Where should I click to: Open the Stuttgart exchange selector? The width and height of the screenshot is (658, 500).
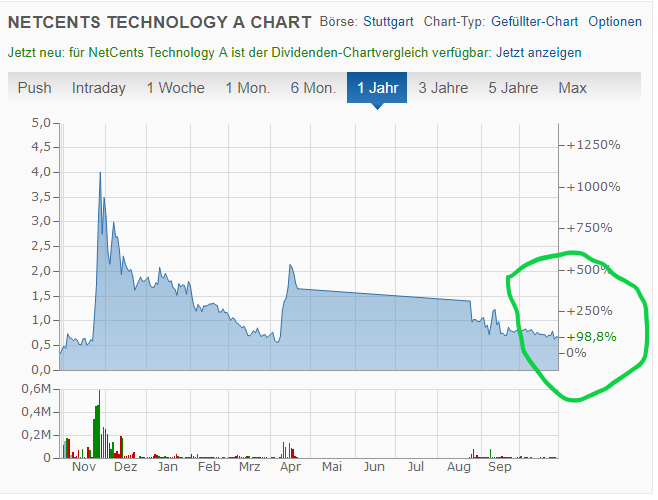388,21
